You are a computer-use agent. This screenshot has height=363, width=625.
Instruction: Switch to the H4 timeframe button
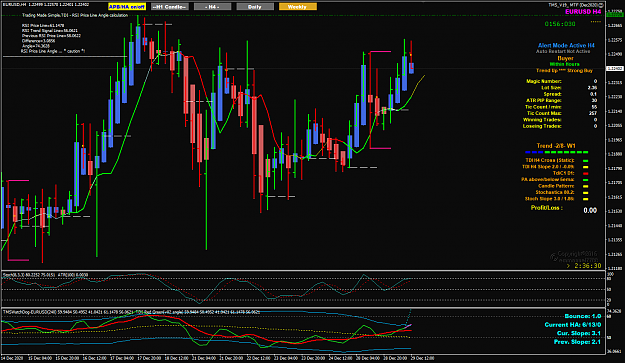pyautogui.click(x=212, y=7)
